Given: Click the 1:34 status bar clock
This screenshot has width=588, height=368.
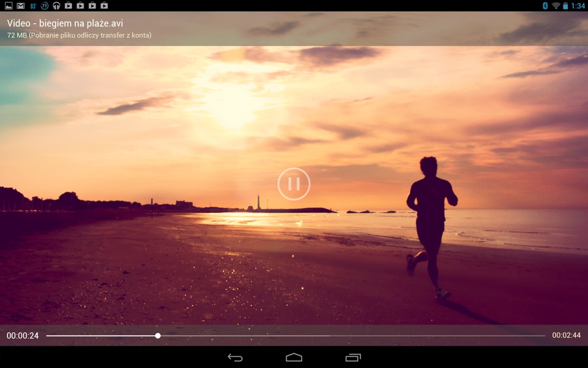Looking at the screenshot, I should pyautogui.click(x=578, y=6).
